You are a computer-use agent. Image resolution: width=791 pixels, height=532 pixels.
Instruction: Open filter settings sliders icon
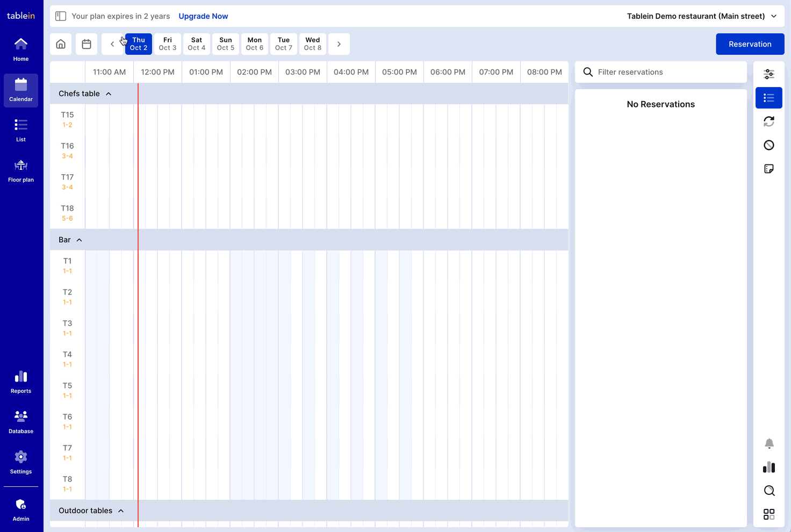769,74
